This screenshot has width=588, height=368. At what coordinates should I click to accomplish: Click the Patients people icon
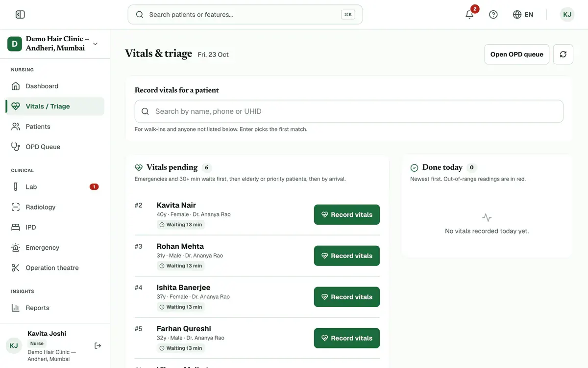point(16,127)
